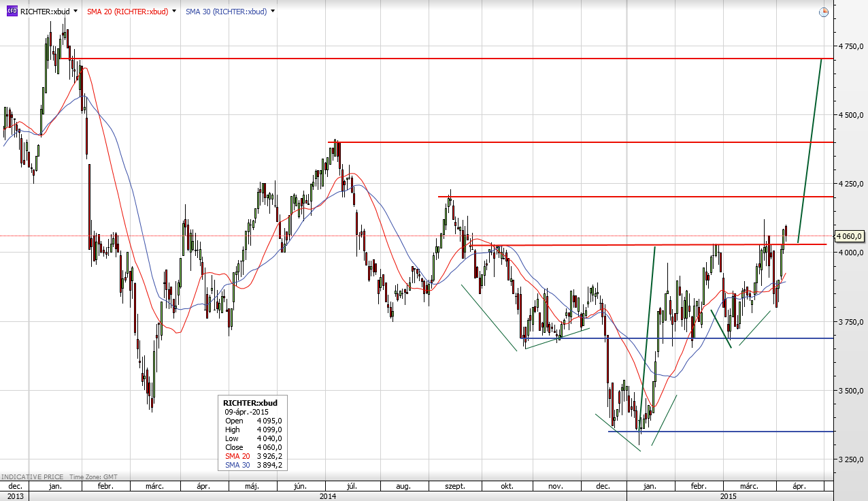868x501 pixels.
Task: Click the Low 4 040,0 row
Action: (x=253, y=438)
